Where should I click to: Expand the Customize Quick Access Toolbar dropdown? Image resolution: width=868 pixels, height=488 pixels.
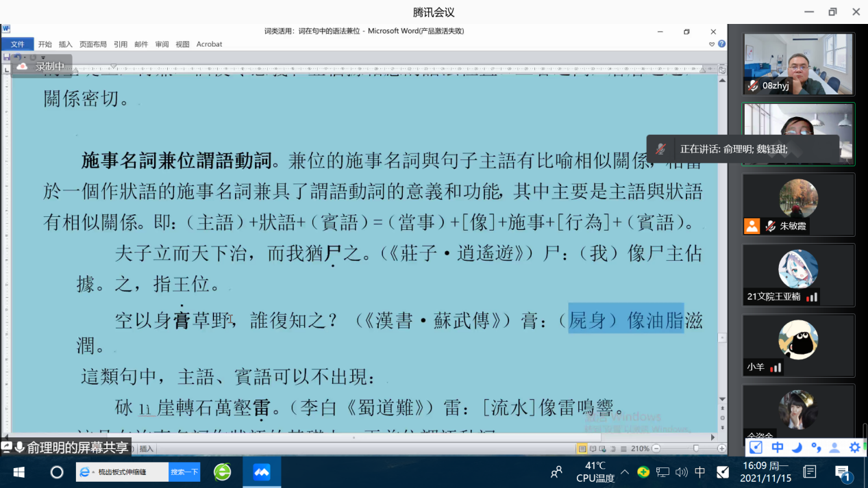42,57
